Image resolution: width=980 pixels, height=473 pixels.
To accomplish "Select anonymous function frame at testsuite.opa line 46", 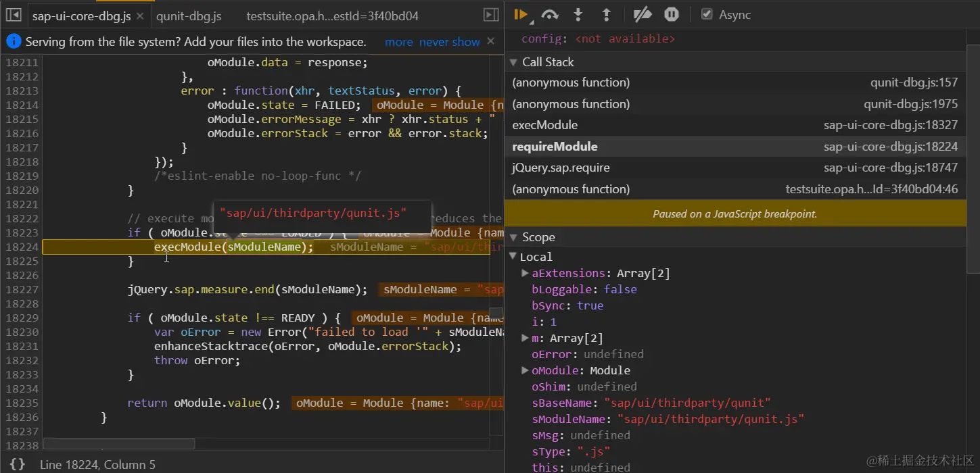I will pyautogui.click(x=735, y=189).
